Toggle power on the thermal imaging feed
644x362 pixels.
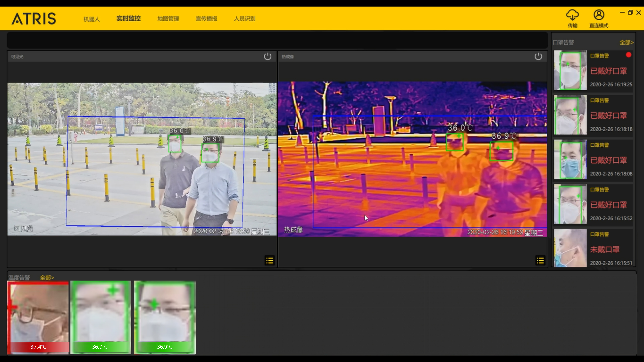pyautogui.click(x=538, y=56)
